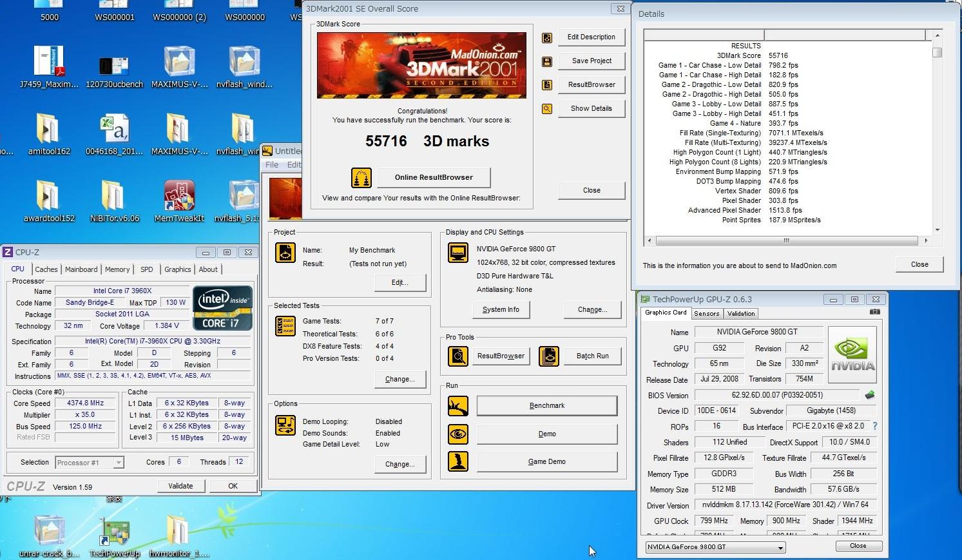Open the 120730ucbench desktop image

115,72
